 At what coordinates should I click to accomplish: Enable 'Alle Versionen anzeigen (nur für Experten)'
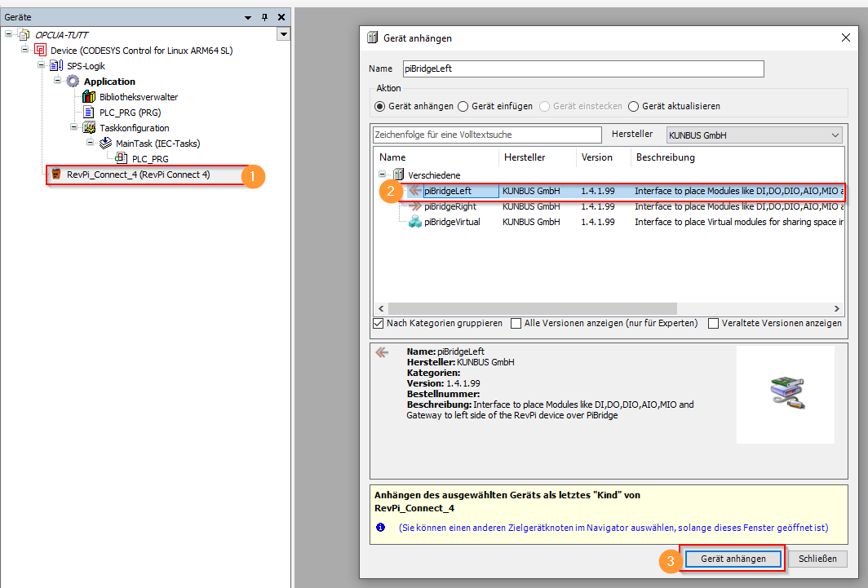pyautogui.click(x=516, y=323)
